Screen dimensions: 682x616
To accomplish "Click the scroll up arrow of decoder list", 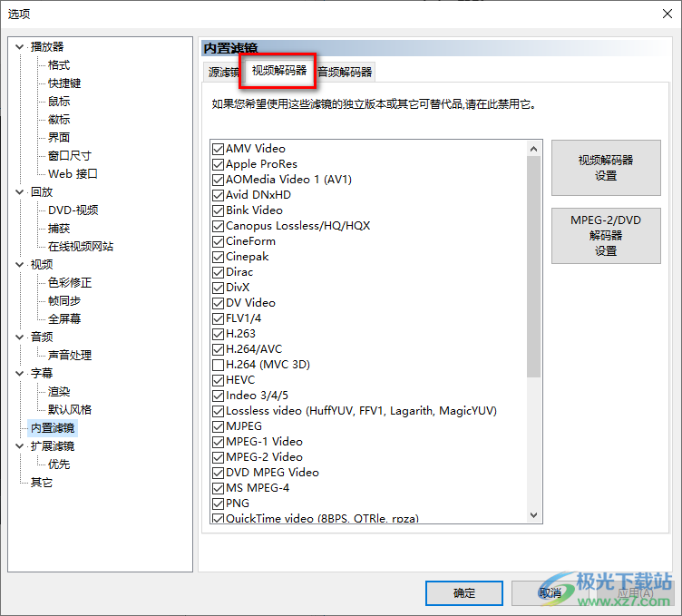I will click(x=533, y=148).
